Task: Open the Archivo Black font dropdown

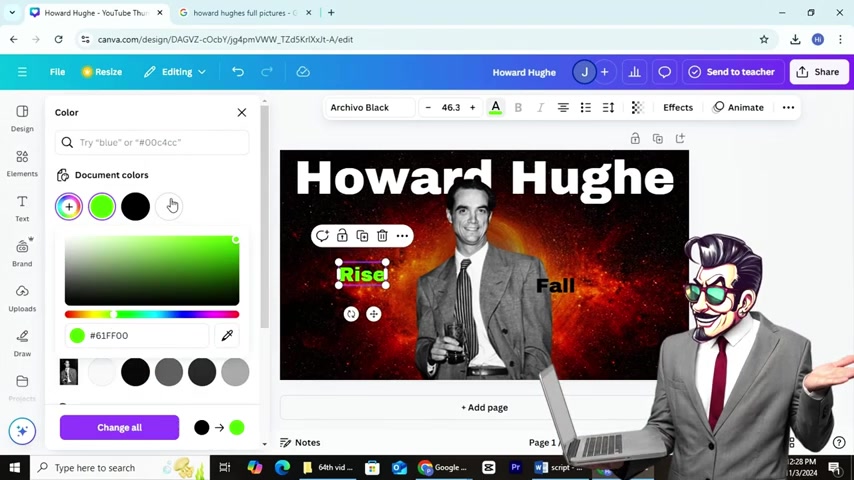Action: 370,107
